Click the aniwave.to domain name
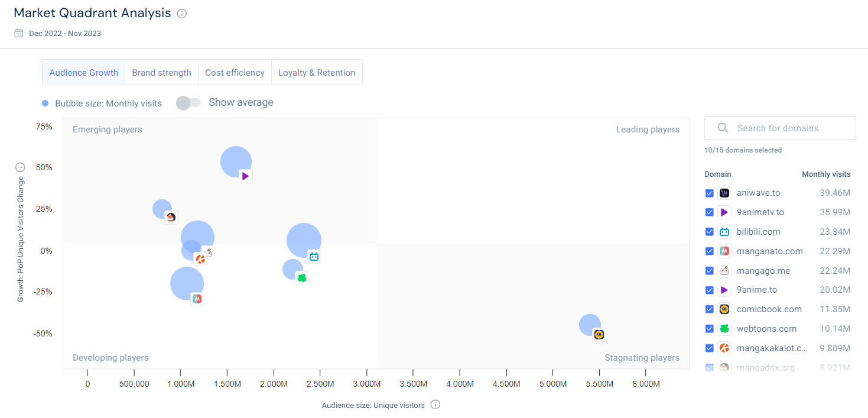 (x=759, y=193)
